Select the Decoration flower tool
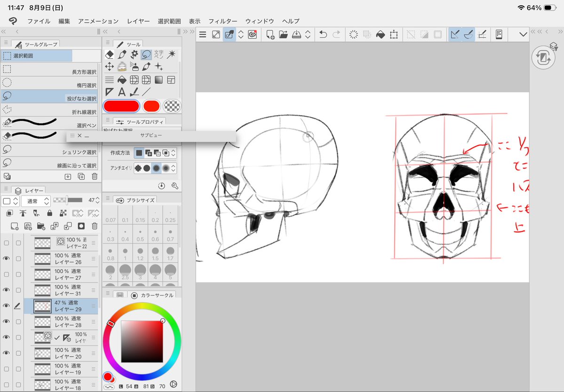Screen dimensions: 564x392 click(x=134, y=54)
